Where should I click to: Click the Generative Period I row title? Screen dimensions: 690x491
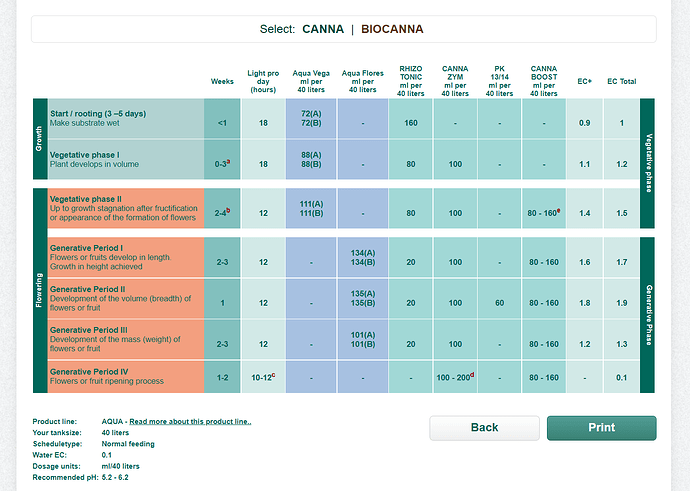coord(86,248)
